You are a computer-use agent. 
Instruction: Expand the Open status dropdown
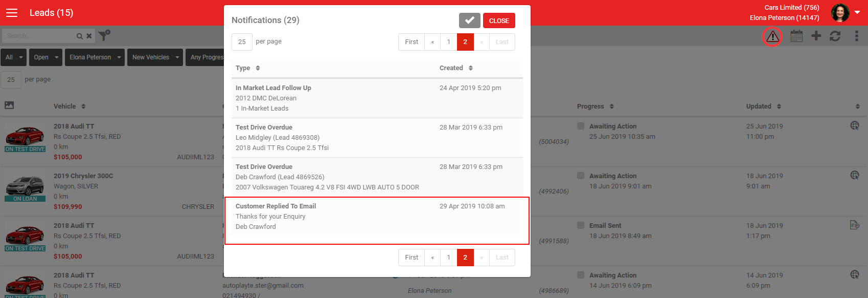(x=45, y=57)
